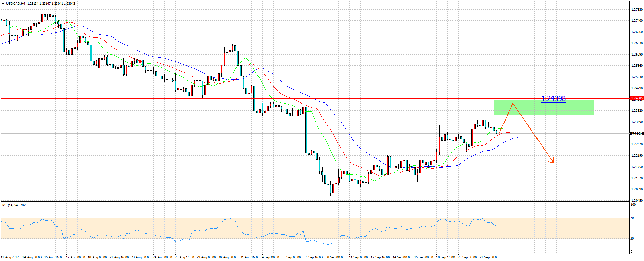
Task: Click the 1.25660 price scale label
Action: [637, 66]
